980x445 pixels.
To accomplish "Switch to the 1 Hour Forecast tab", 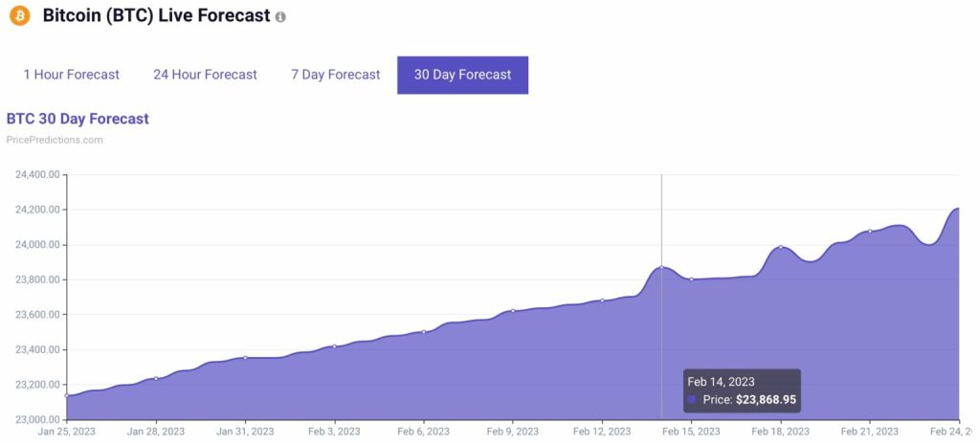I will tap(71, 75).
